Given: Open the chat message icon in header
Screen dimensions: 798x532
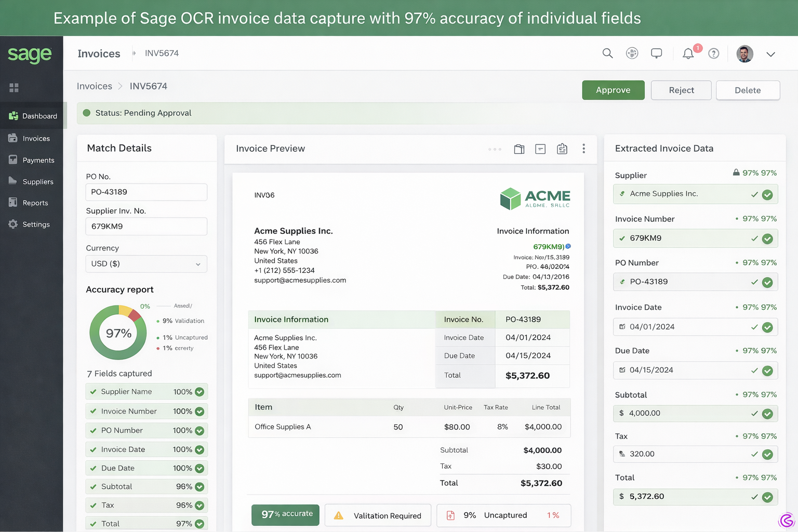Looking at the screenshot, I should click(x=656, y=53).
